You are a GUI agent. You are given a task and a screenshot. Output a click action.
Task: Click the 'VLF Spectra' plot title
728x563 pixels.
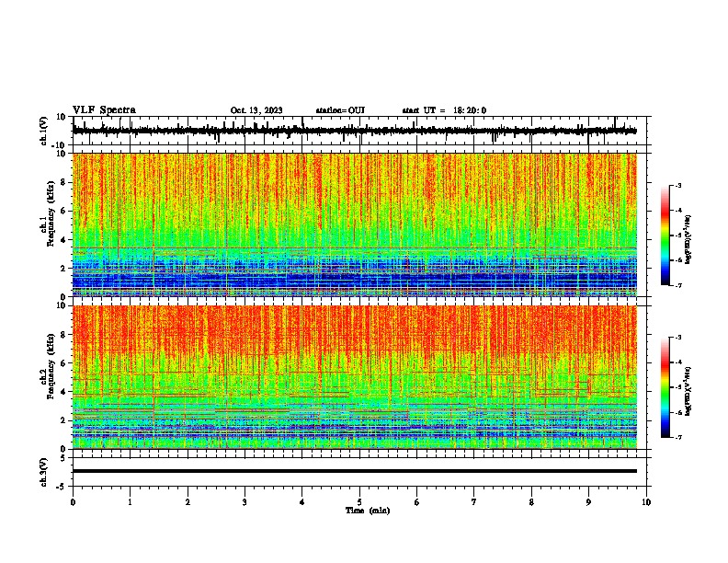tap(104, 110)
